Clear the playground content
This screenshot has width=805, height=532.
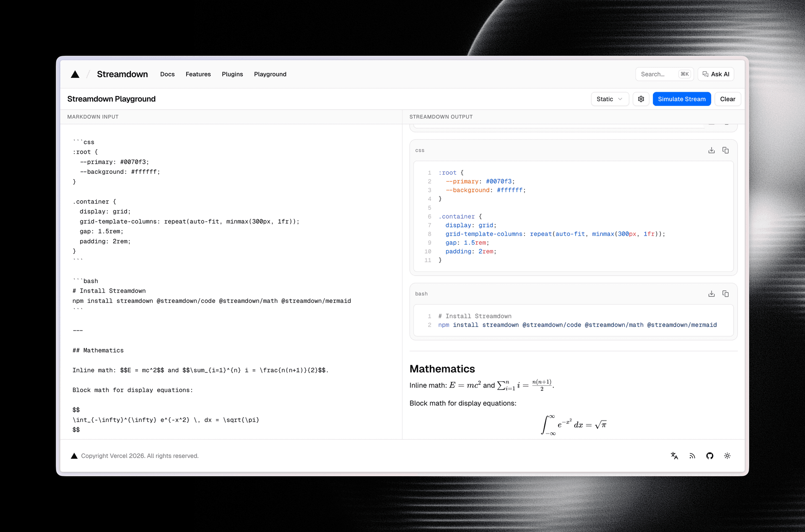coord(727,99)
